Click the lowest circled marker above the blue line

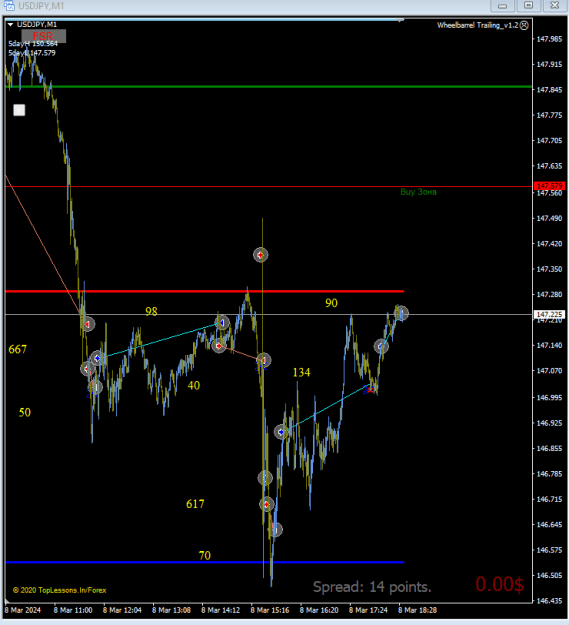point(275,530)
